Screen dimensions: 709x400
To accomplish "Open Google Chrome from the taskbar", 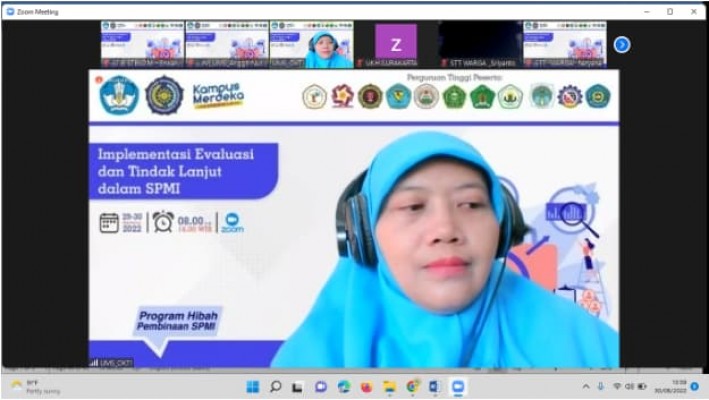I will tap(412, 386).
